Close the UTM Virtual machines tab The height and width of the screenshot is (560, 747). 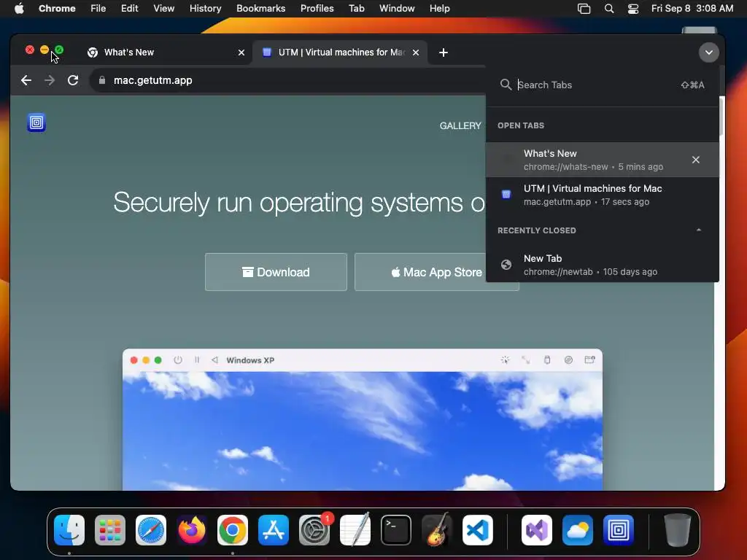click(416, 52)
